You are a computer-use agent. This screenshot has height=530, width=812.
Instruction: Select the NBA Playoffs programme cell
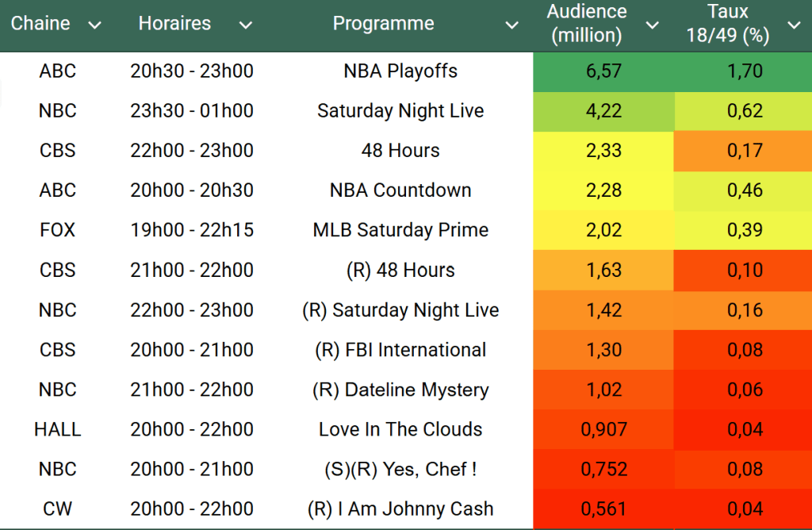[400, 71]
